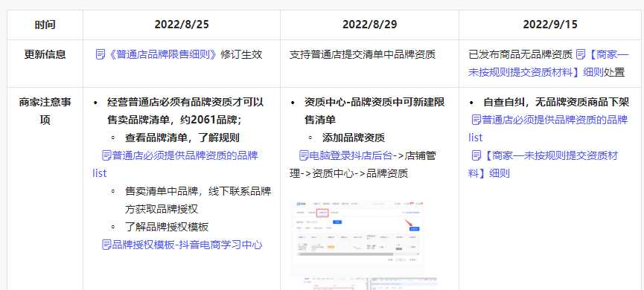This screenshot has width=644, height=290.
Task: Click the text 已发布商品无品牌资质
Action: (x=520, y=54)
